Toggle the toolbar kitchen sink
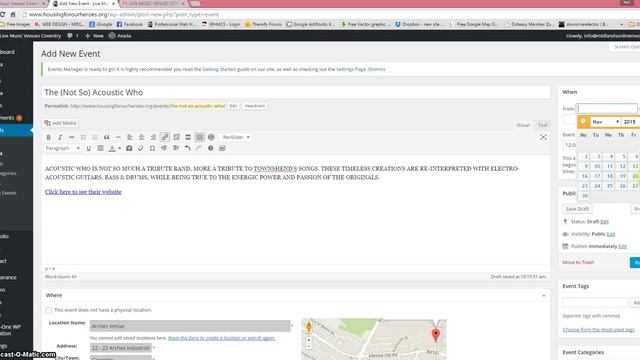Viewport: 640px width, 360px height. pyautogui.click(x=200, y=137)
